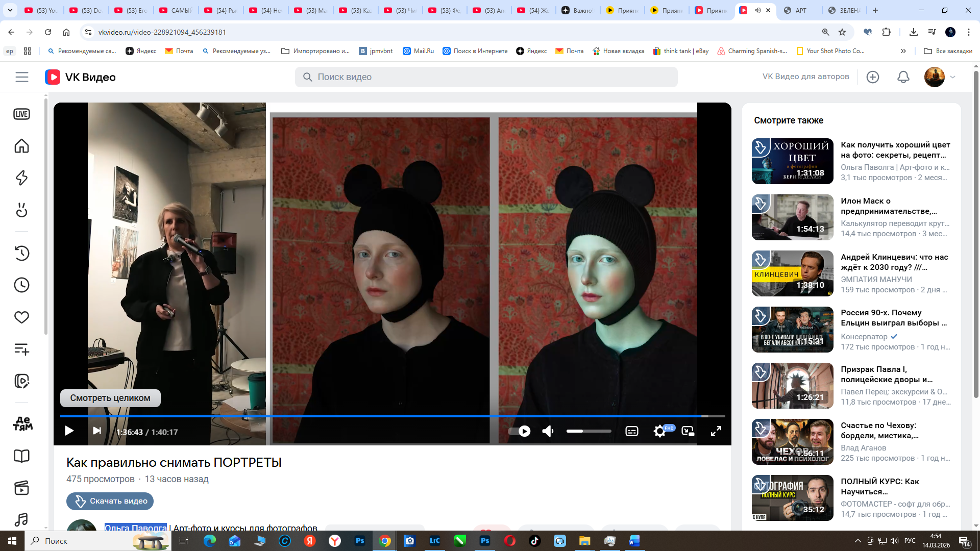Open liked videos heart icon

21,317
